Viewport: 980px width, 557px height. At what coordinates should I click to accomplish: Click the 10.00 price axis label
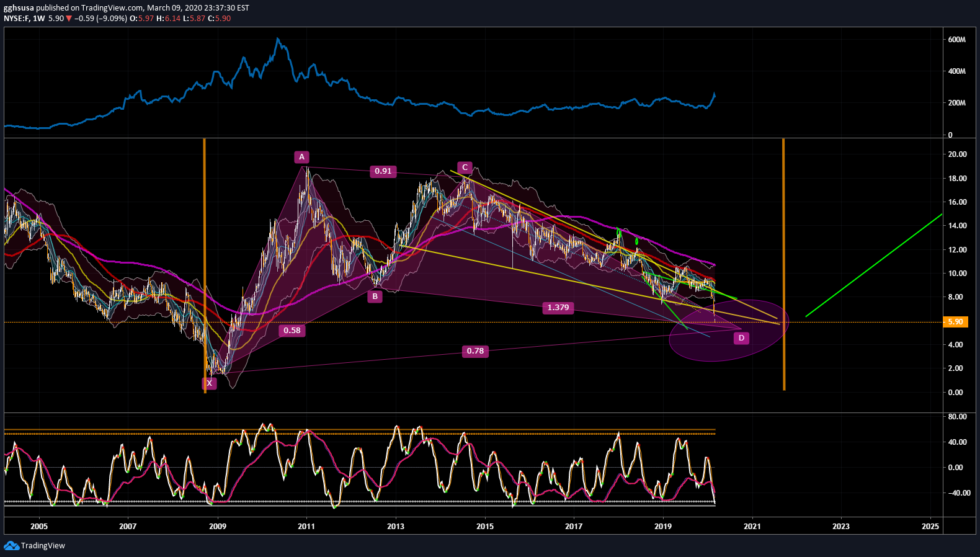click(957, 274)
